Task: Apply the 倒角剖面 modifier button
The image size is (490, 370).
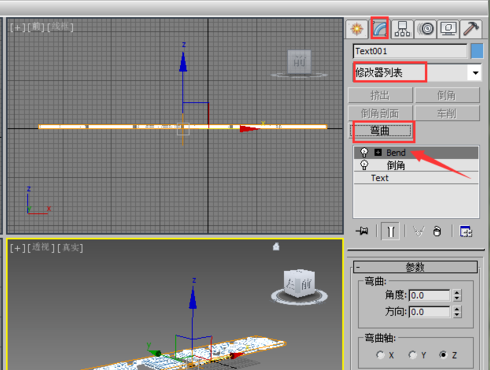Action: pos(380,113)
